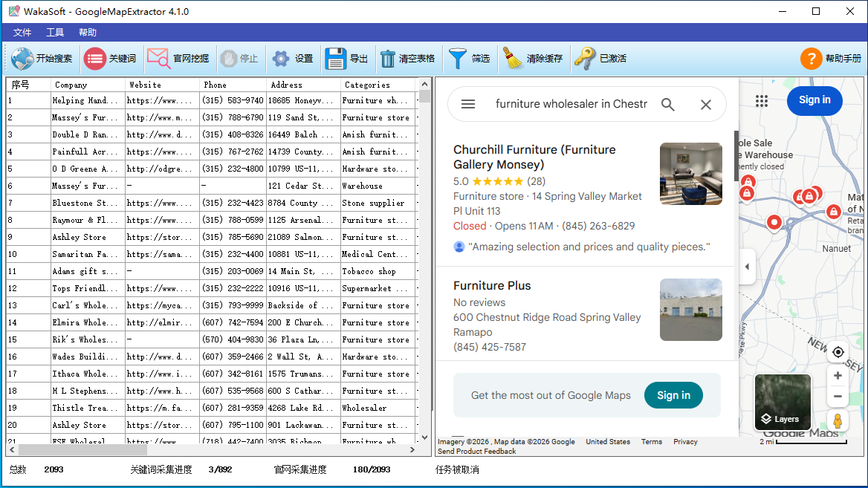This screenshot has height=488, width=868.
Task: Open the help manual question icon
Action: tap(811, 59)
